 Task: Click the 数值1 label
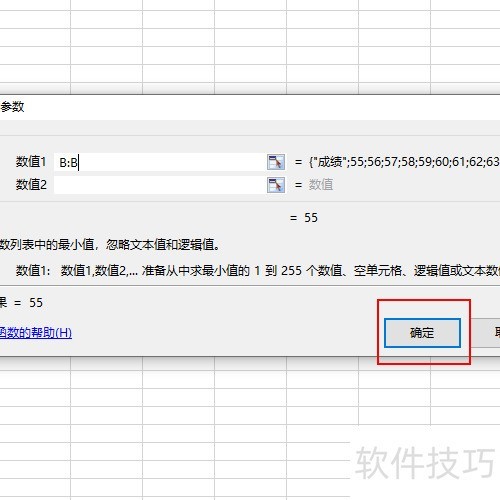31,162
